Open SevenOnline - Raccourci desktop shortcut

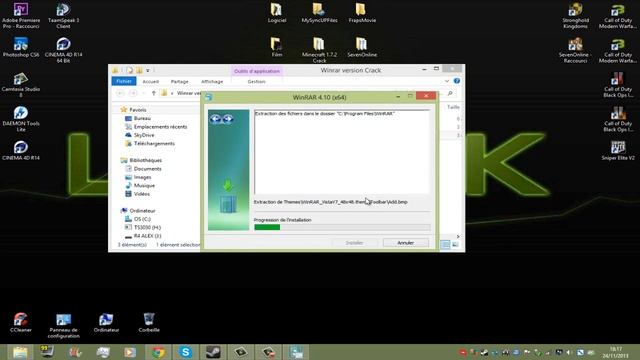(576, 50)
